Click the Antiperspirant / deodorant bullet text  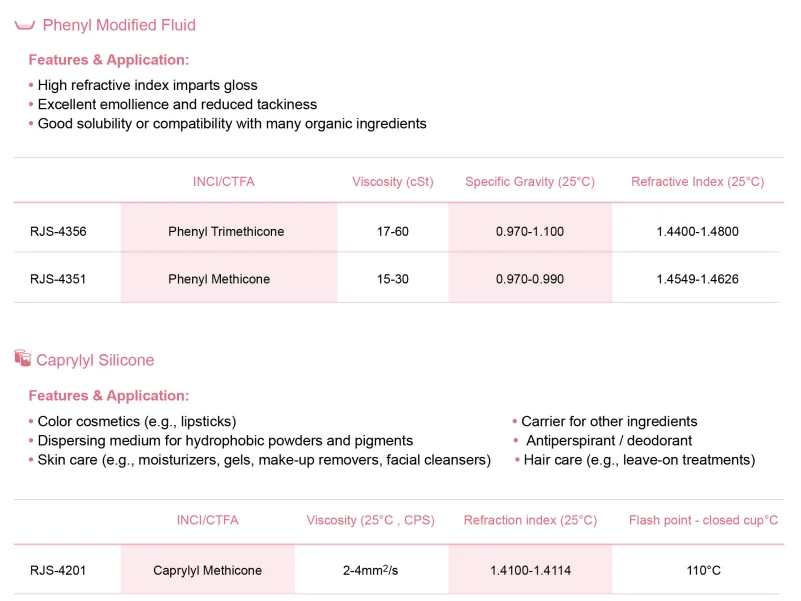click(x=609, y=441)
